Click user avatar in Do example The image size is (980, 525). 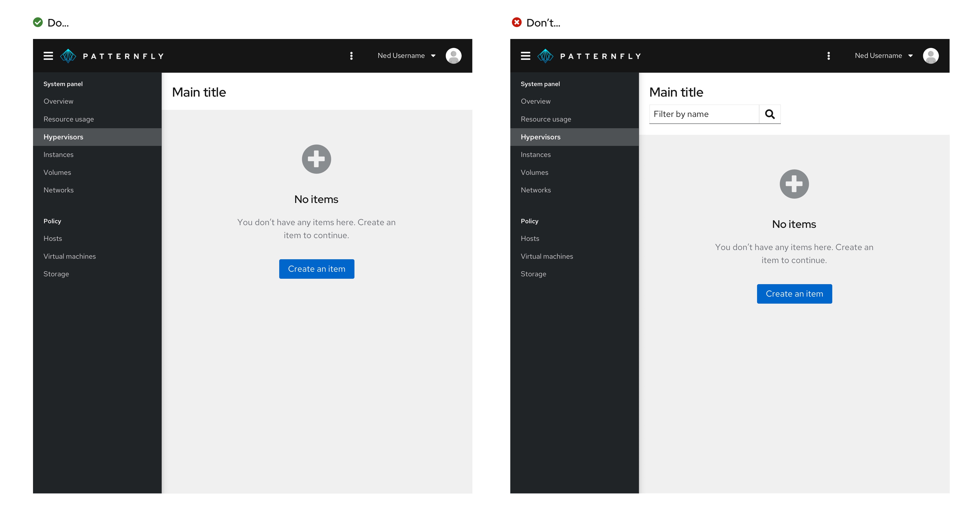(x=453, y=56)
